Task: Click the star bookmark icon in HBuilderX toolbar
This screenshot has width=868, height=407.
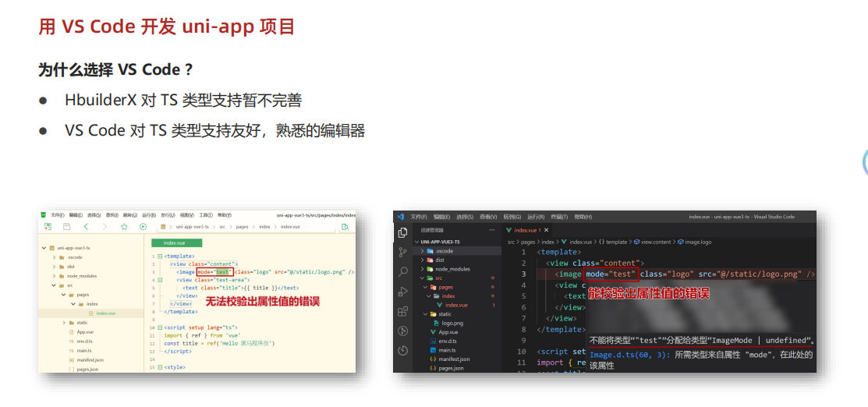Action: (124, 226)
